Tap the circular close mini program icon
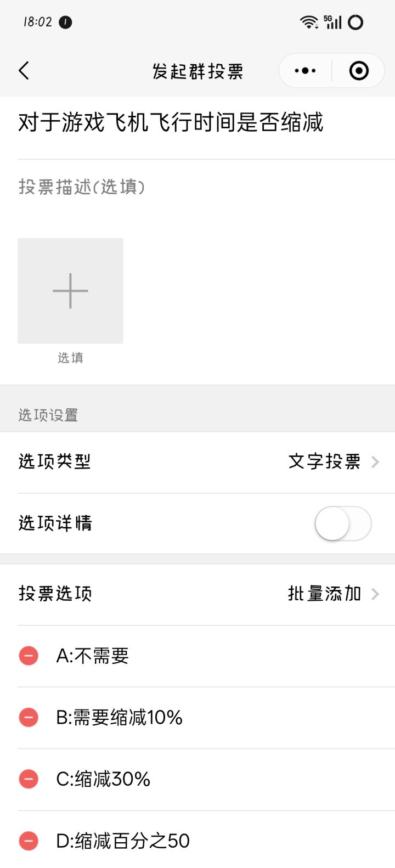This screenshot has width=395, height=868. point(359,71)
